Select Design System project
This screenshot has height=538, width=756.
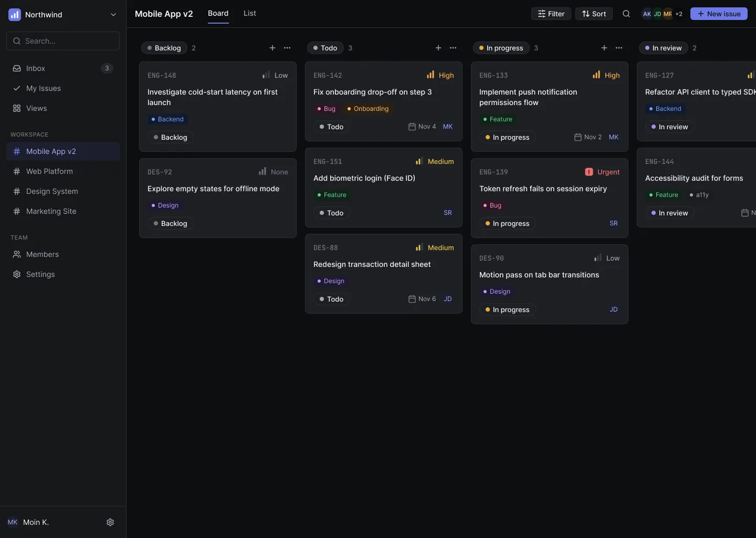pyautogui.click(x=63, y=191)
